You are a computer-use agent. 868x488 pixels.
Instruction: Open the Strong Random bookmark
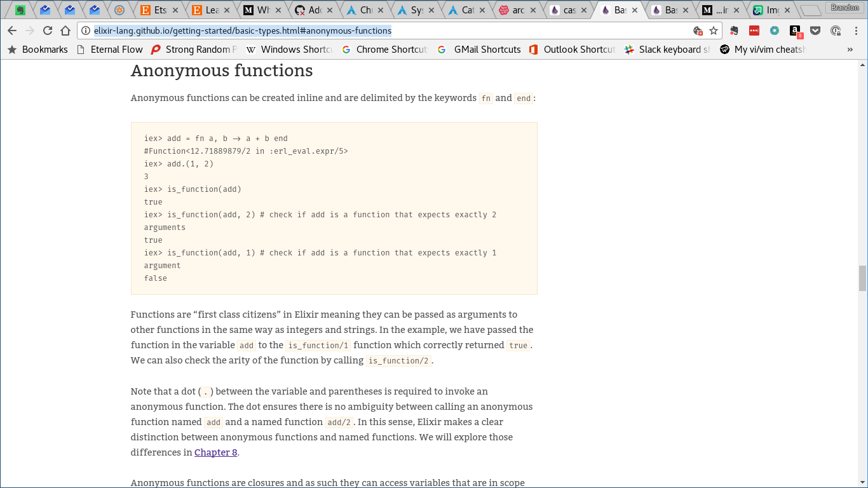pyautogui.click(x=194, y=50)
